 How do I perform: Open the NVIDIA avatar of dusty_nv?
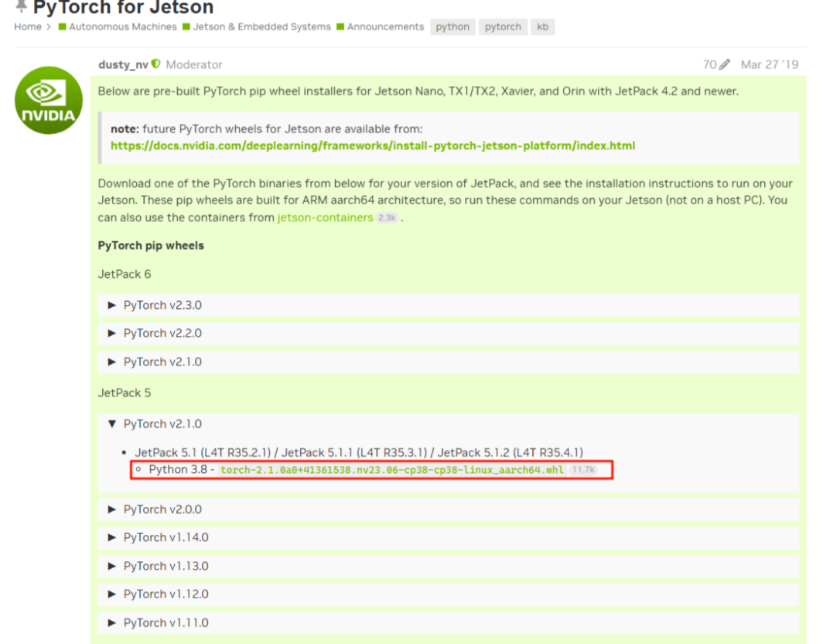click(49, 101)
